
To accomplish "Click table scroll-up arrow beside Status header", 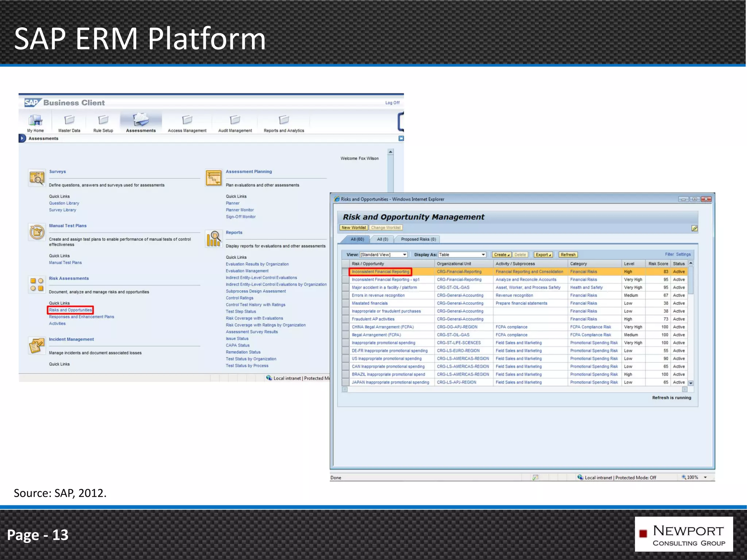I will (690, 263).
